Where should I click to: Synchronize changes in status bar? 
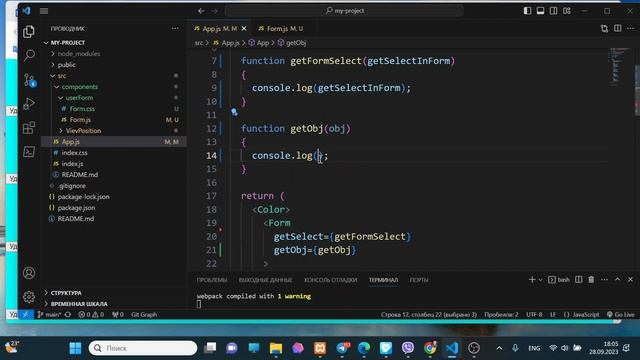(x=68, y=315)
